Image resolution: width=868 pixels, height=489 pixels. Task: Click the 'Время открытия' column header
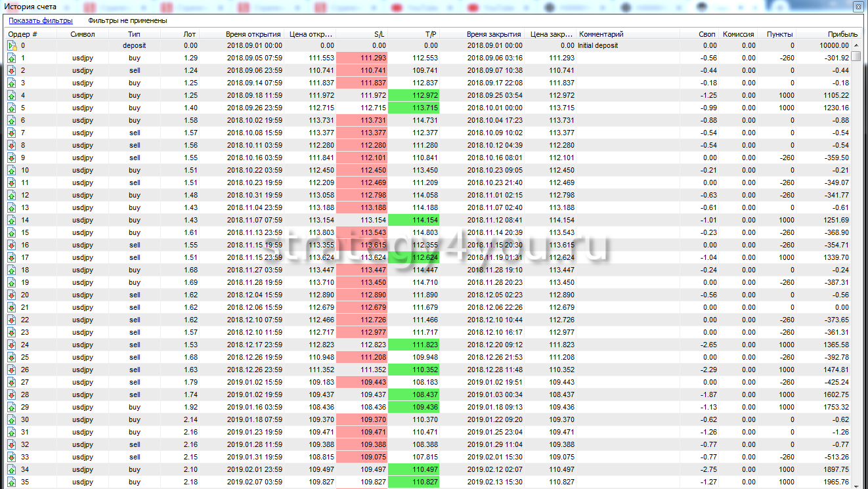(253, 34)
